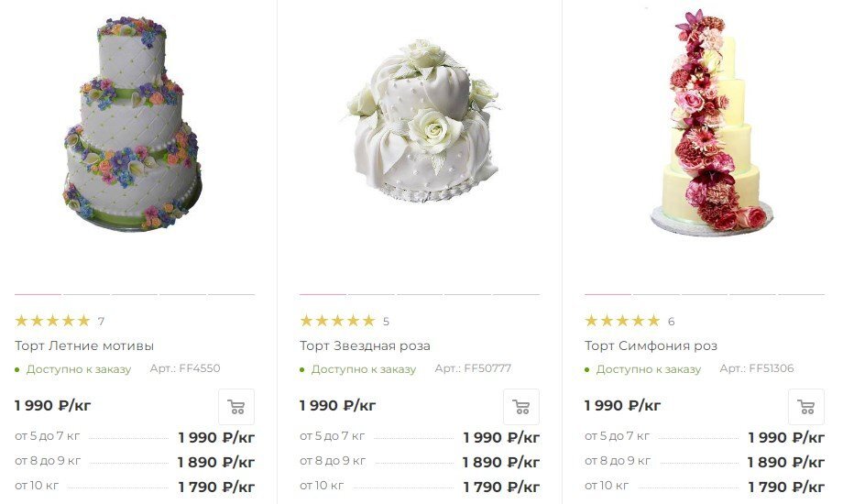This screenshot has height=504, width=843.
Task: Click the 1 890 ₽/кг price row of Симфония роз
Action: tap(705, 462)
